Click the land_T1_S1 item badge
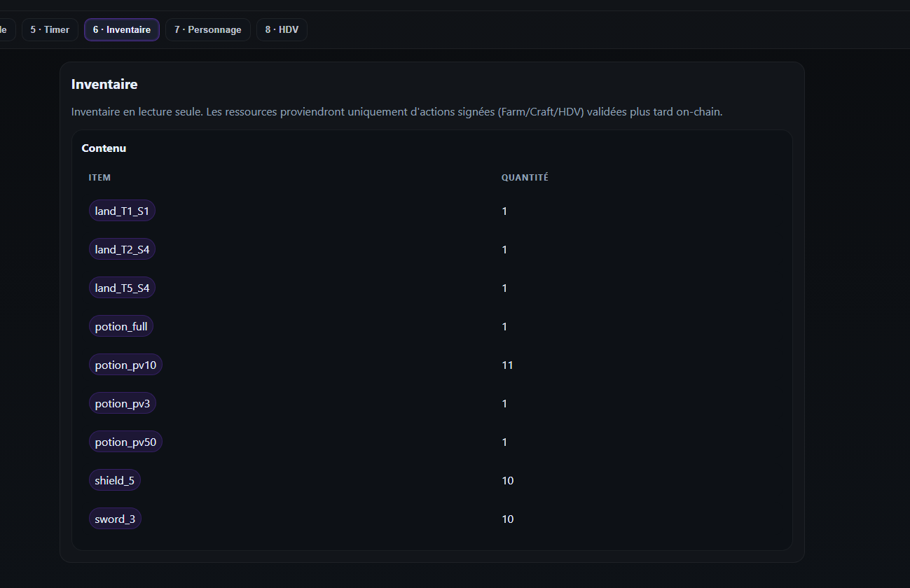Viewport: 910px width, 588px height. (122, 211)
